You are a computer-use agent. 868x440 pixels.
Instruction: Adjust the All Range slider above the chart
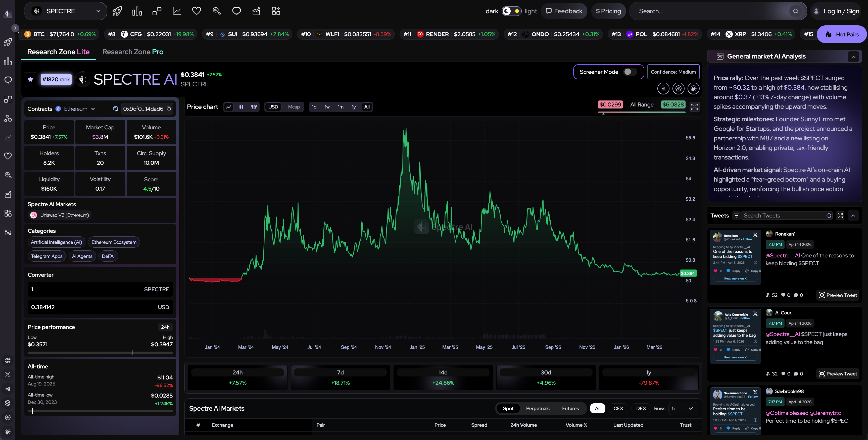pos(642,113)
